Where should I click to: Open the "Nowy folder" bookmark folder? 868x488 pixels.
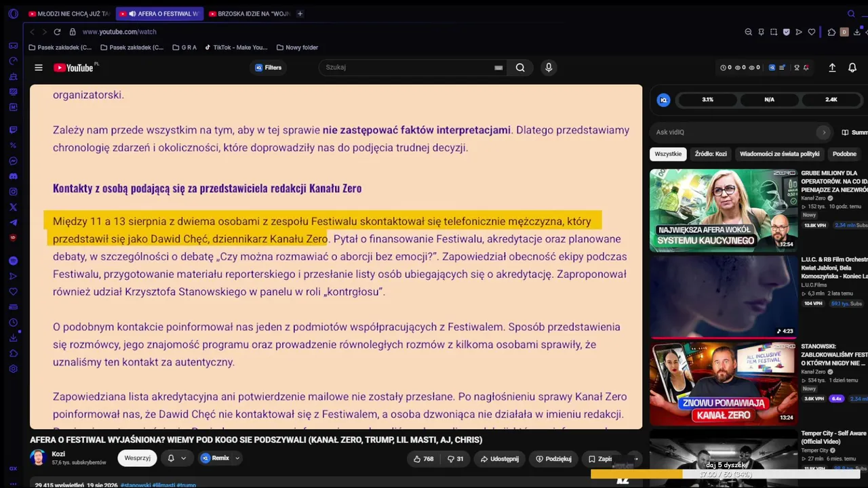pos(298,47)
